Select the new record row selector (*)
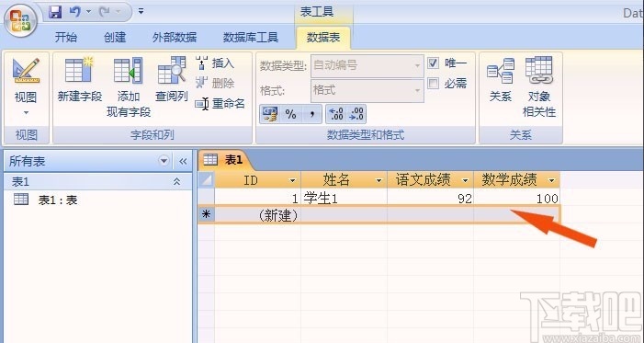 pyautogui.click(x=206, y=214)
